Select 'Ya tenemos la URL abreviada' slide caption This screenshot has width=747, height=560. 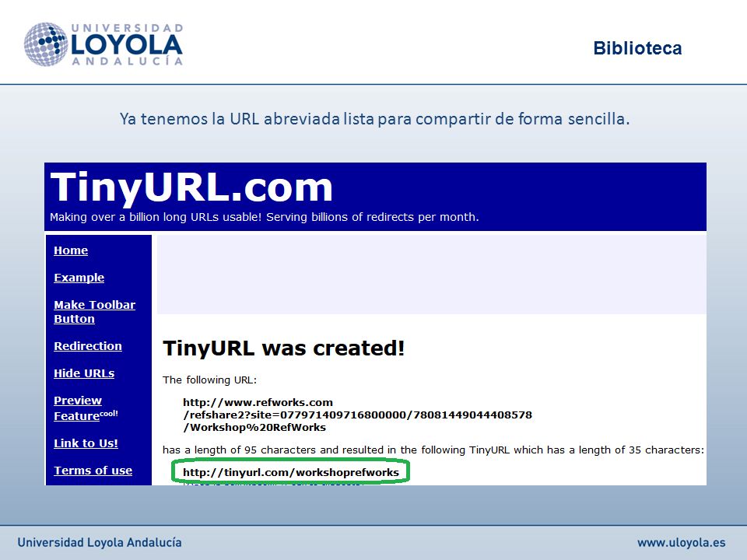click(374, 118)
